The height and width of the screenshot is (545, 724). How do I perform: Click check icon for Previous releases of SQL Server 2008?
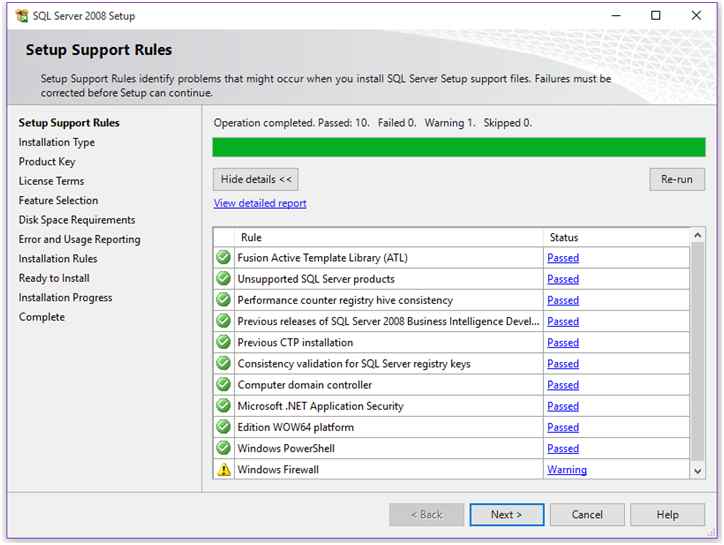(223, 321)
